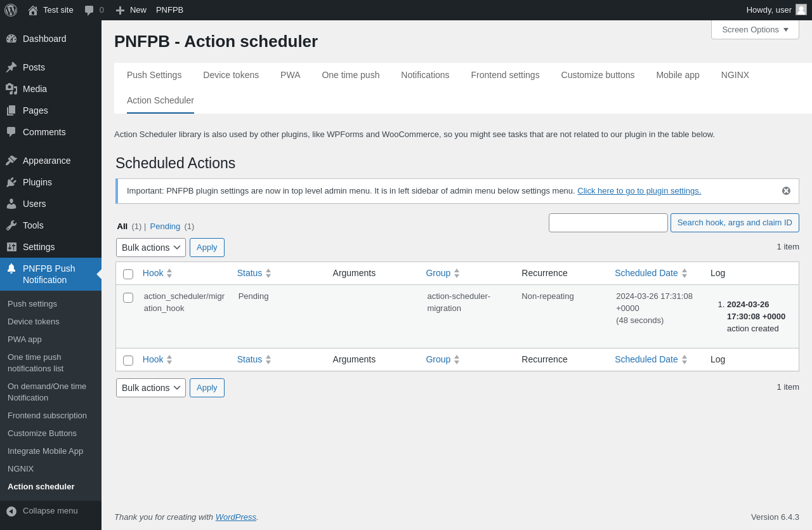Open the comments bubble icon in admin bar
812x530 pixels.
[x=89, y=10]
